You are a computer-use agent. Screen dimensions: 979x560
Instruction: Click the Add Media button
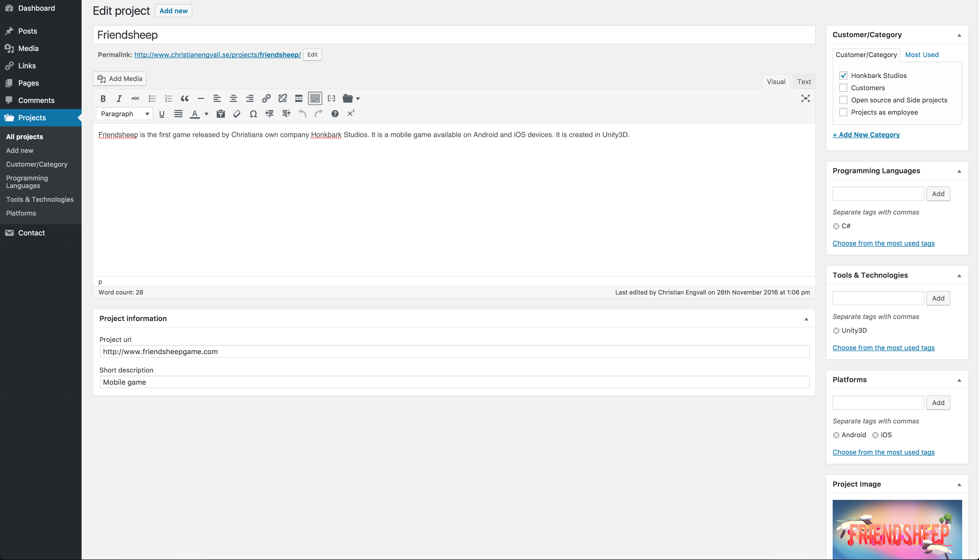pyautogui.click(x=120, y=78)
